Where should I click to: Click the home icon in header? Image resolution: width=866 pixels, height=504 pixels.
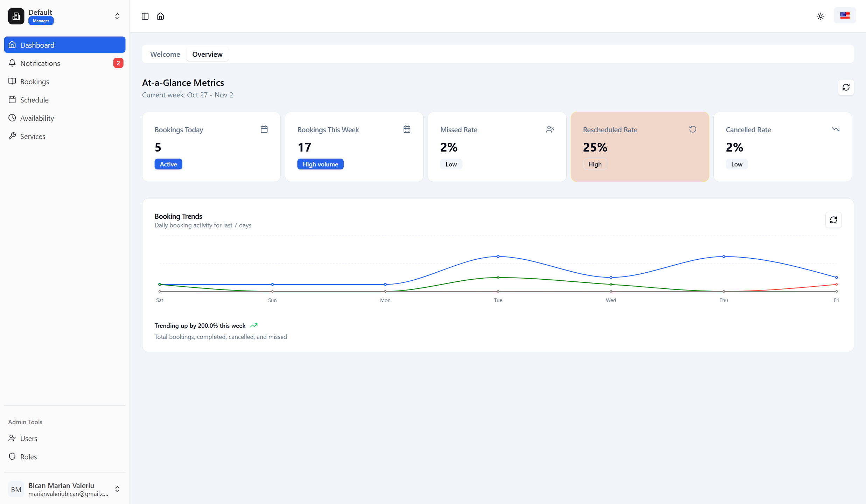click(160, 16)
